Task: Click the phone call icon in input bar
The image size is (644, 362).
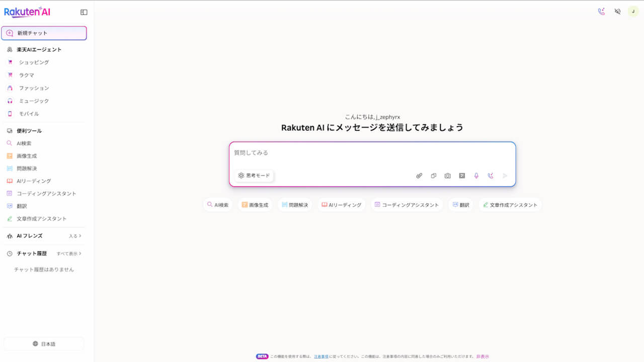Action: [x=491, y=176]
